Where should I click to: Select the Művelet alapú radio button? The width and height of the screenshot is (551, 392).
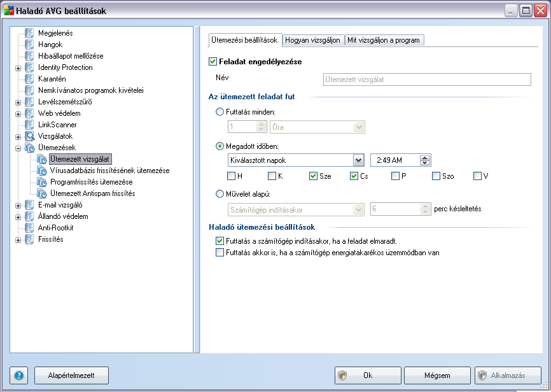point(220,193)
